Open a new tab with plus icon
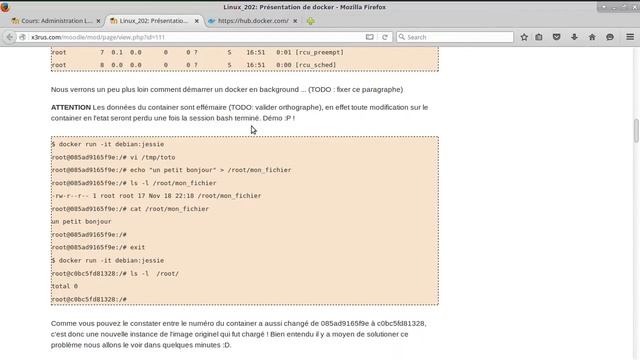The image size is (640, 360). point(311,21)
